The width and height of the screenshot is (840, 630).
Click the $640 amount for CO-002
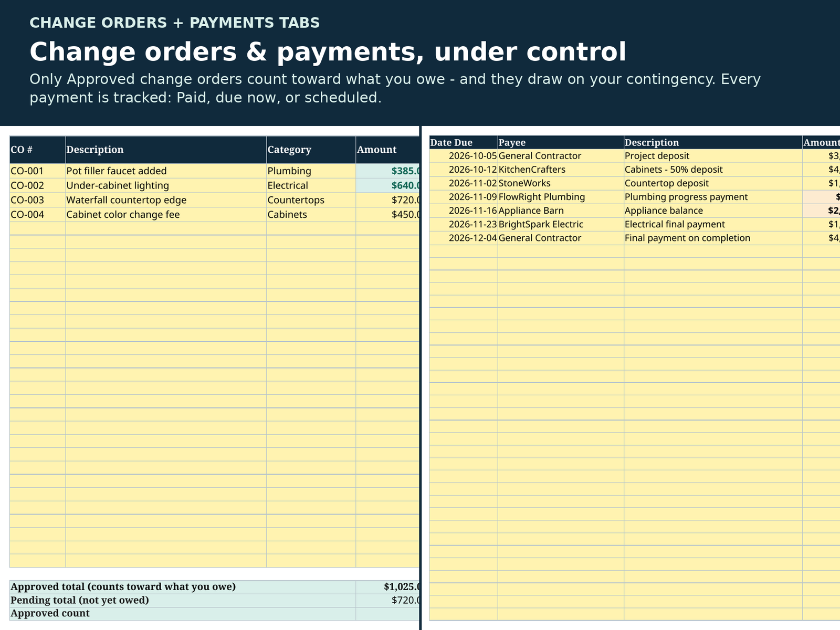click(x=387, y=186)
